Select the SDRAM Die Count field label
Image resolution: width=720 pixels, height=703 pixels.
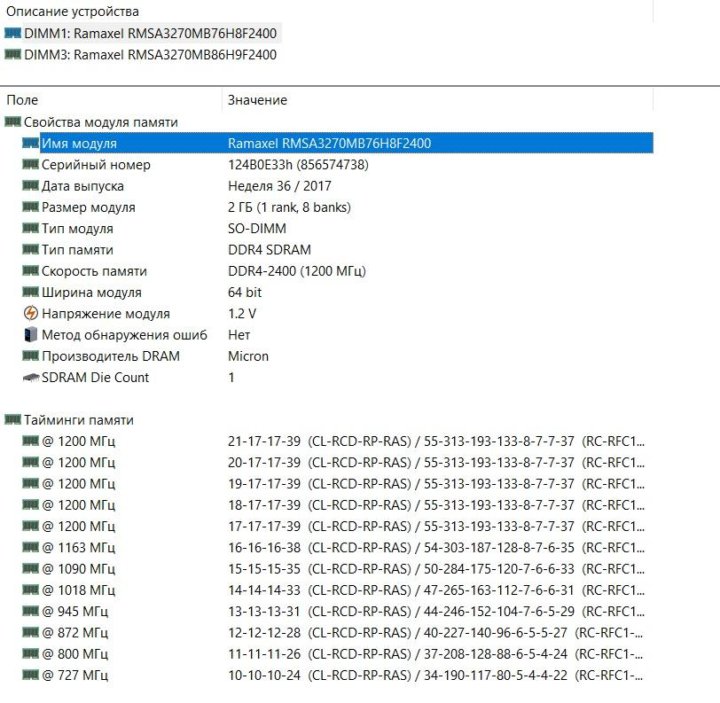tap(96, 377)
